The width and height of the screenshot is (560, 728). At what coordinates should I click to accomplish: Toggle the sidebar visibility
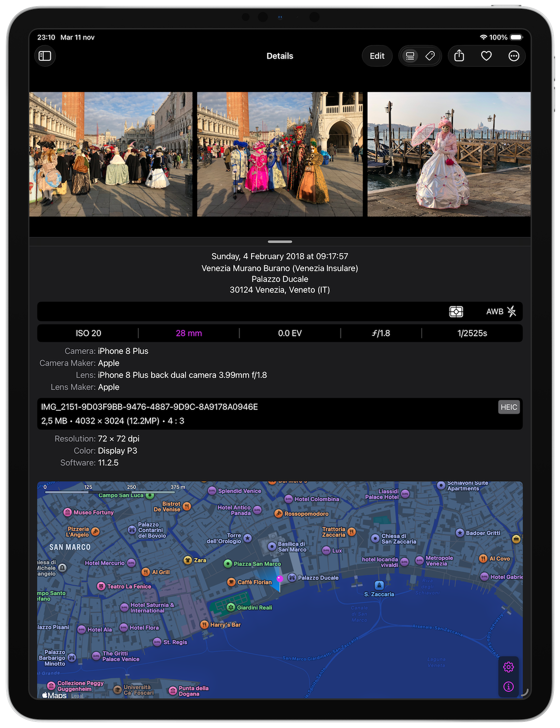coord(45,56)
